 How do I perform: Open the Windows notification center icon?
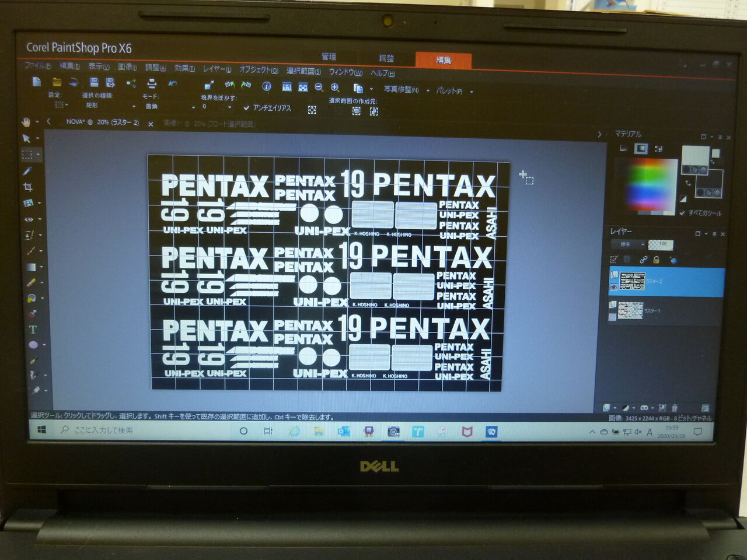697,432
